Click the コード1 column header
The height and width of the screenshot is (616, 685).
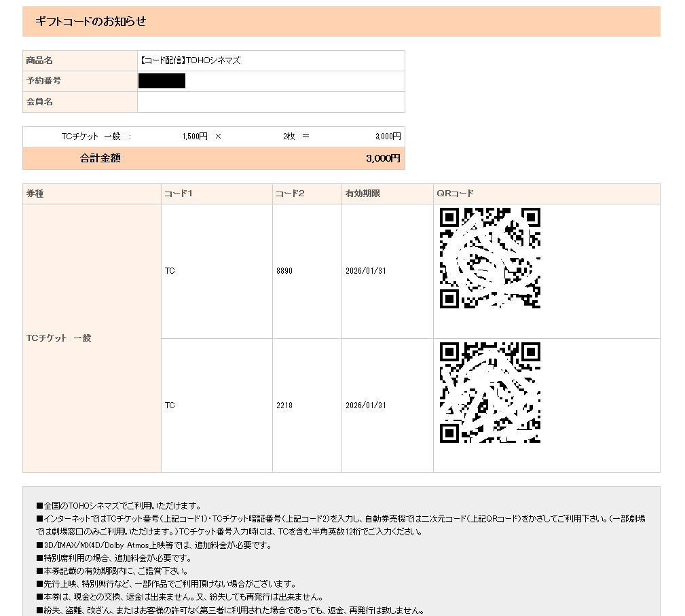(x=179, y=194)
